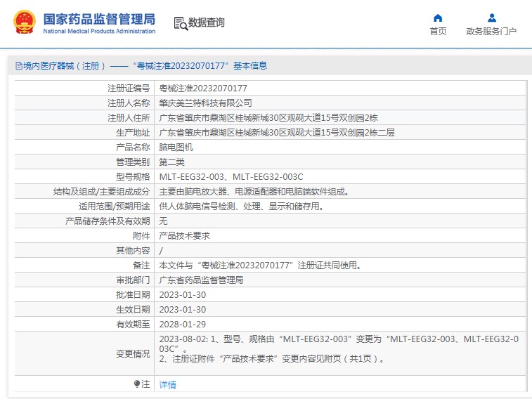
Task: Select production address ending 2栋二层
Action: (x=277, y=133)
